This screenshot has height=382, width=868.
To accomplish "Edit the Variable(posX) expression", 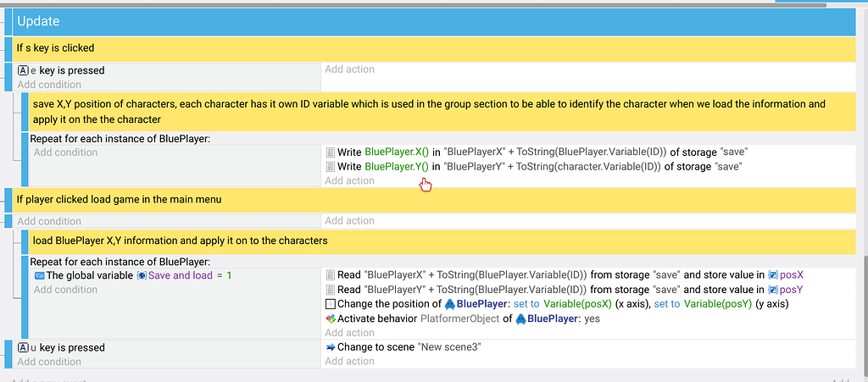I will point(578,304).
